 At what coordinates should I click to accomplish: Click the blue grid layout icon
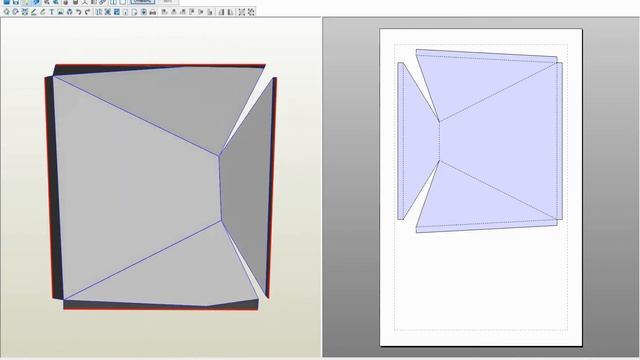117,12
